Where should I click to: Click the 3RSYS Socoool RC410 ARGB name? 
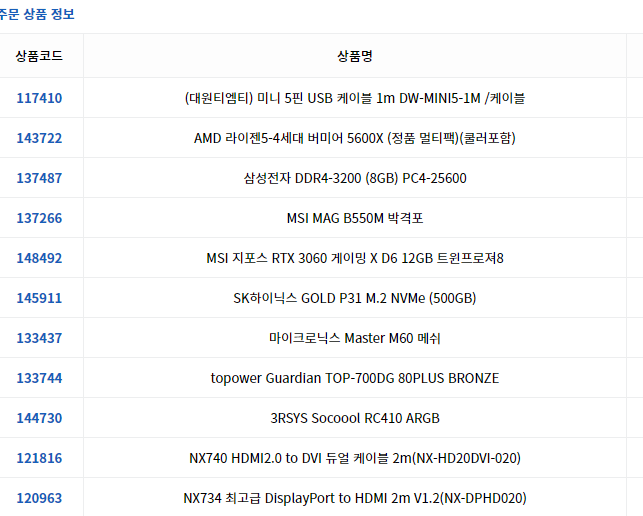355,418
